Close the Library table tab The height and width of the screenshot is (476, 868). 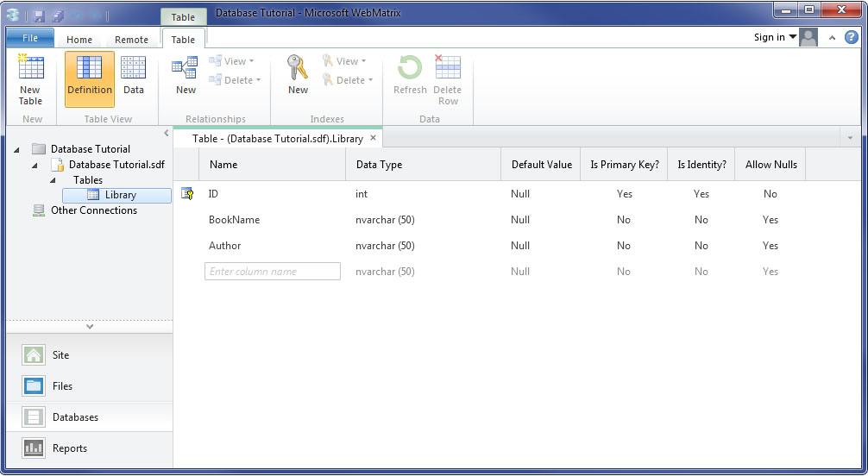(373, 138)
